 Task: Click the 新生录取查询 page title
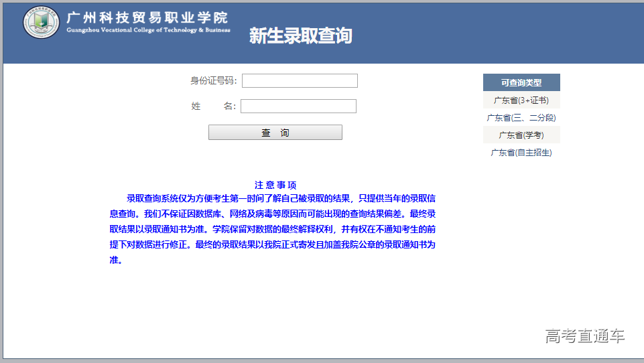point(301,35)
